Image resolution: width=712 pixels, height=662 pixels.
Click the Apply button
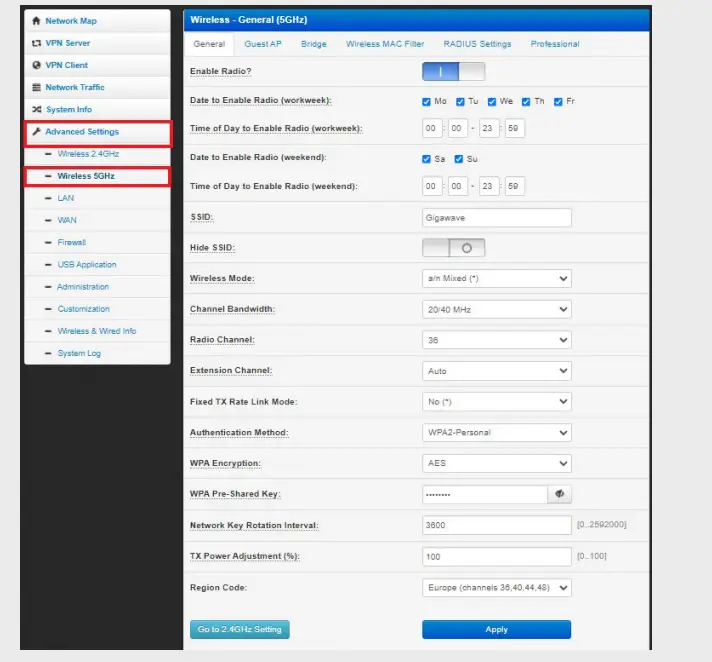pos(496,629)
